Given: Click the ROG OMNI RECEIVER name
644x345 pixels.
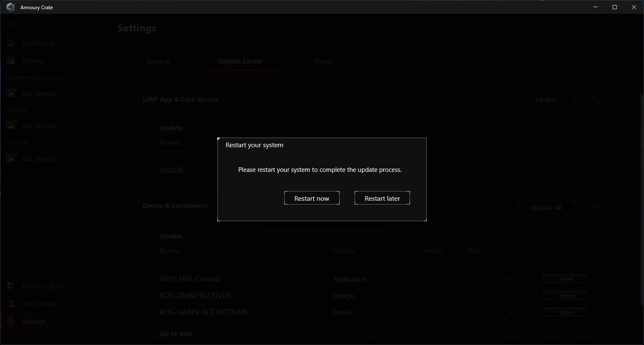Looking at the screenshot, I should (x=195, y=296).
